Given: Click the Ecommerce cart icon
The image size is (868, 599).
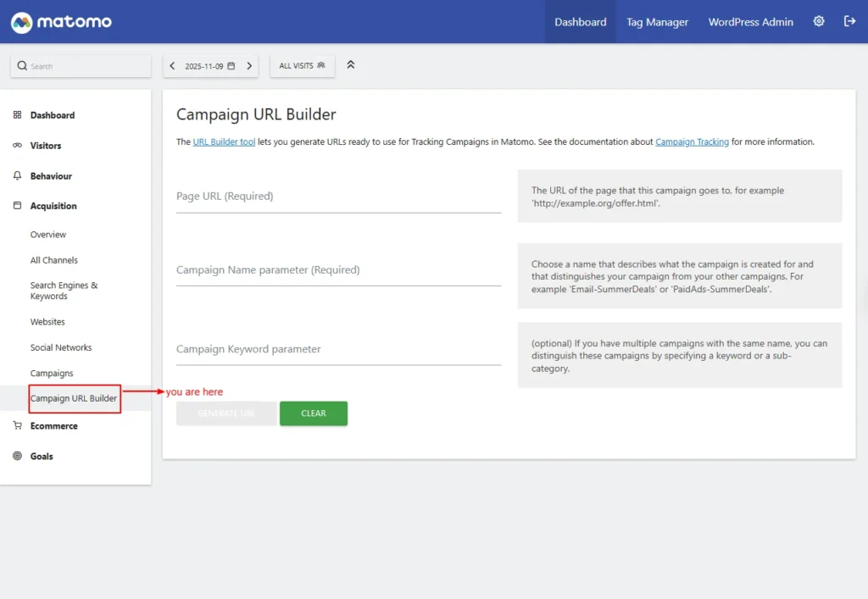Looking at the screenshot, I should (18, 426).
